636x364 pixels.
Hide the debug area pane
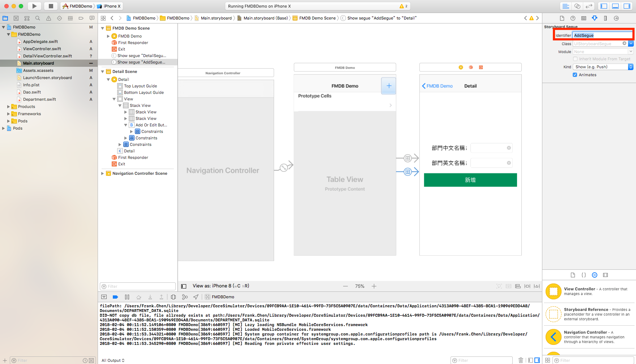point(615,6)
